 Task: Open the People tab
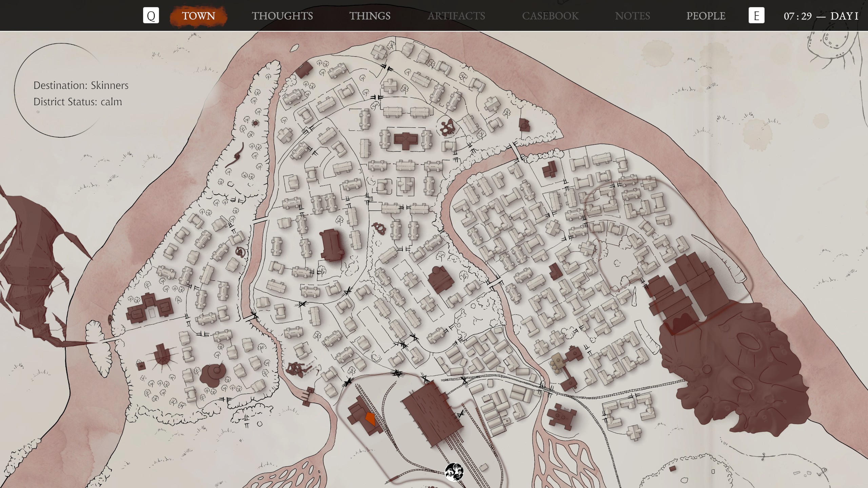pos(706,16)
